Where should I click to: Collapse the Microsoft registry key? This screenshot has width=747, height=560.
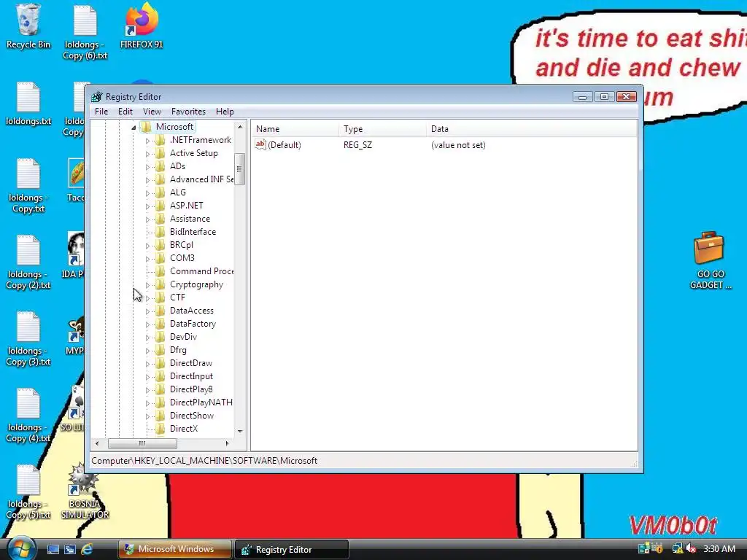(x=134, y=127)
